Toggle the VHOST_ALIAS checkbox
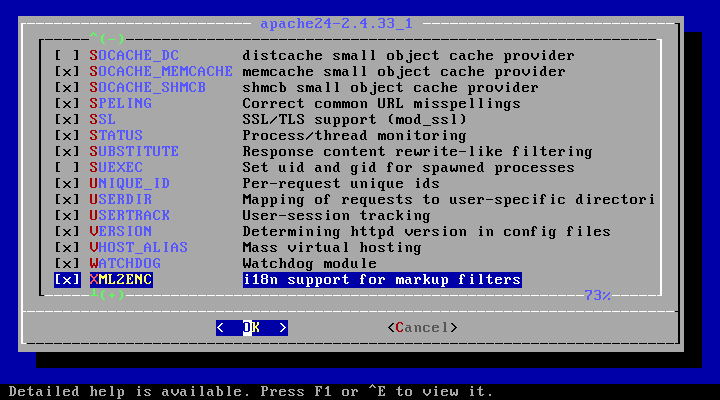The height and width of the screenshot is (400, 720). pyautogui.click(x=67, y=248)
